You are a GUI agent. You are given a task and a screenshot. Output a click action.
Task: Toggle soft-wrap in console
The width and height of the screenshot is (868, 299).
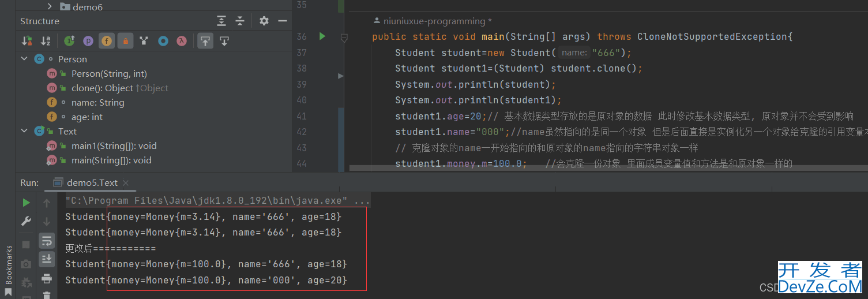point(47,240)
